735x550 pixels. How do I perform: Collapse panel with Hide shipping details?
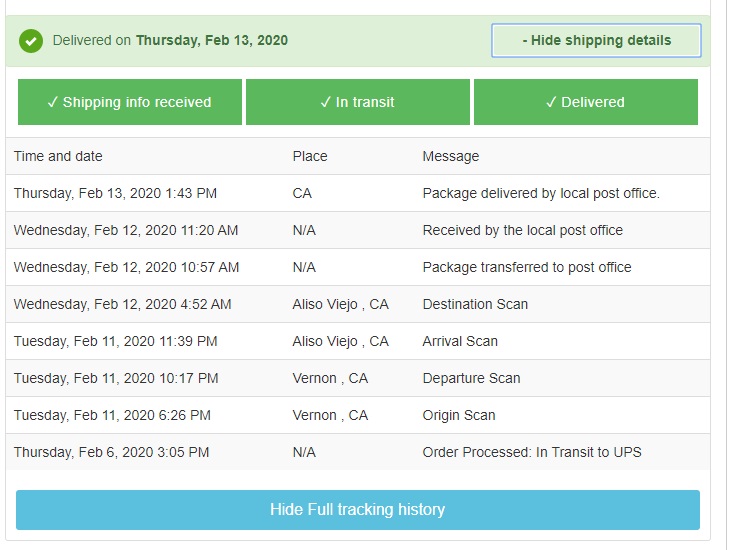coord(596,41)
